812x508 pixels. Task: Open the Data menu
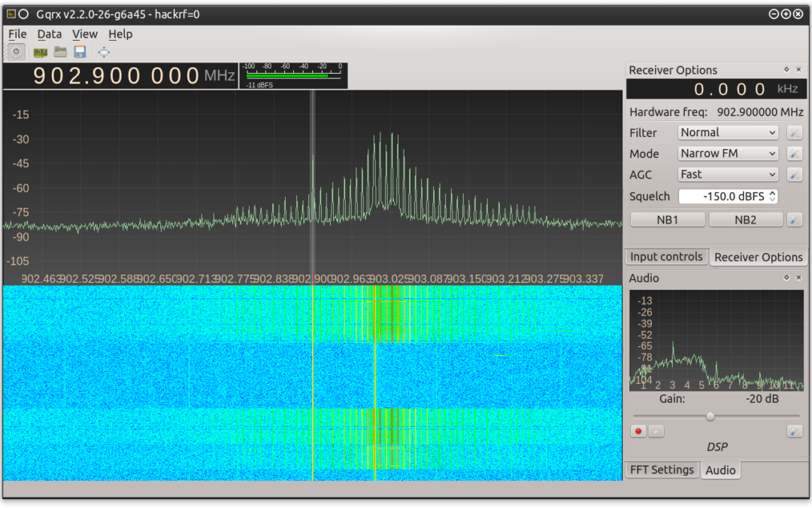pyautogui.click(x=50, y=34)
